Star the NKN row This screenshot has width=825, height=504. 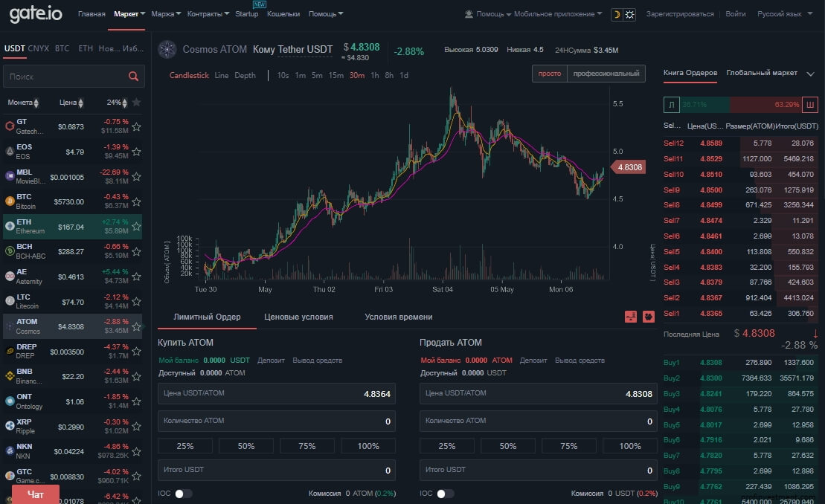[136, 451]
